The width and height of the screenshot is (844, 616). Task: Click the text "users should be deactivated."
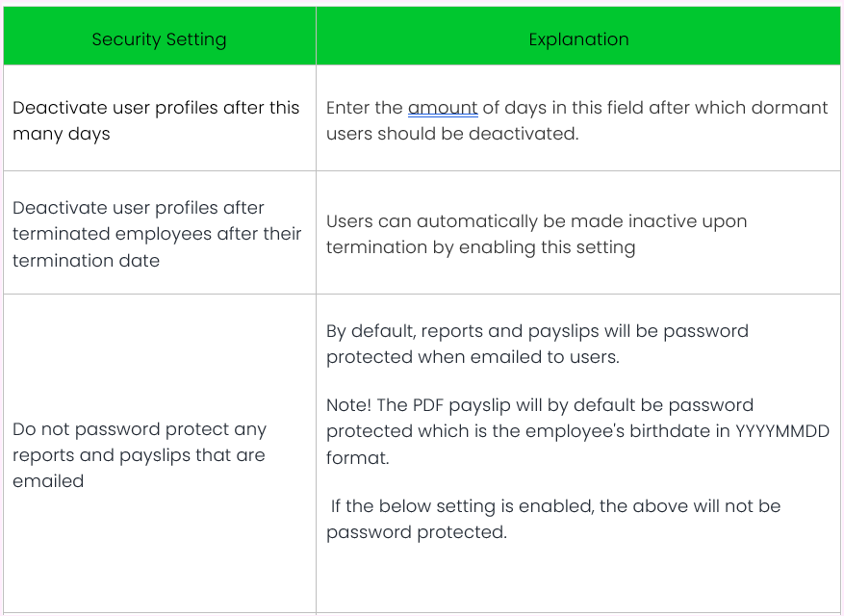tap(452, 134)
